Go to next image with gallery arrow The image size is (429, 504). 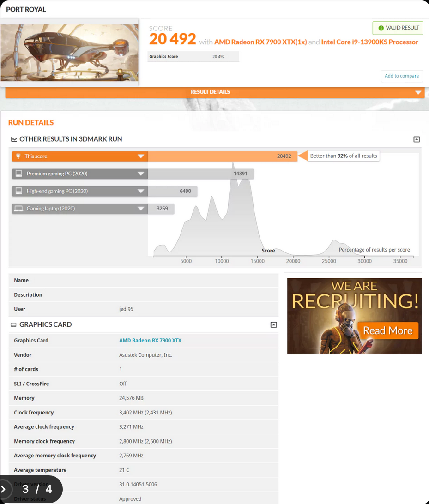4,489
